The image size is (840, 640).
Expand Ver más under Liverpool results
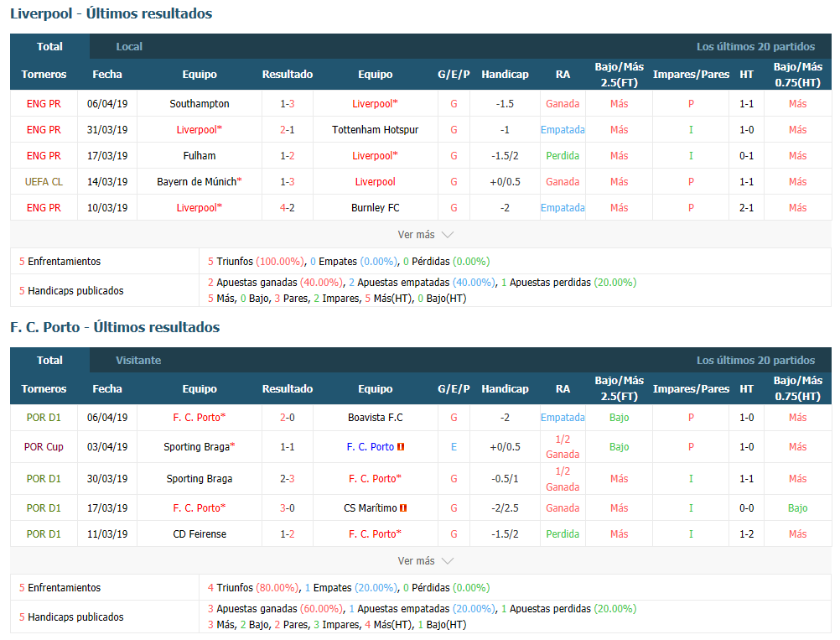pyautogui.click(x=425, y=235)
